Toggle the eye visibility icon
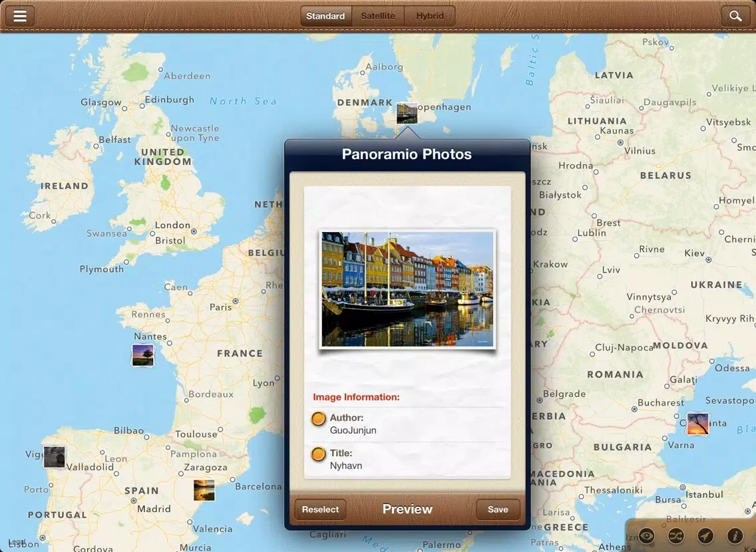 pos(646,535)
